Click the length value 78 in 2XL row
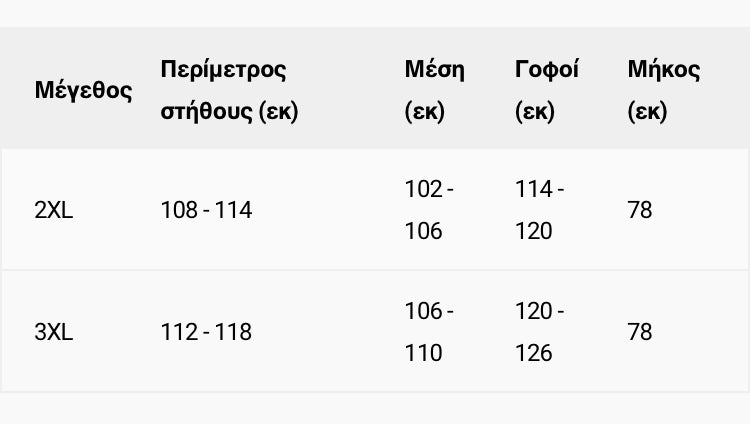The height and width of the screenshot is (424, 750). [x=640, y=210]
